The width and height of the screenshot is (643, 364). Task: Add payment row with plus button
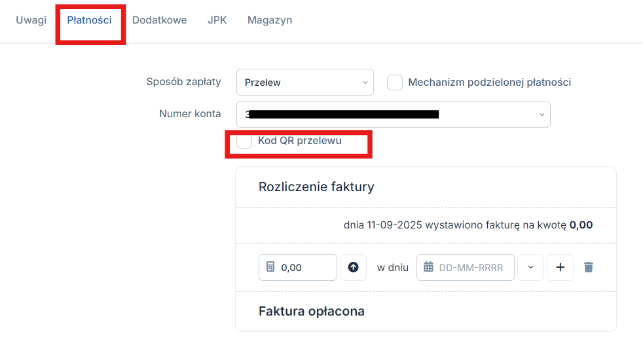click(560, 267)
